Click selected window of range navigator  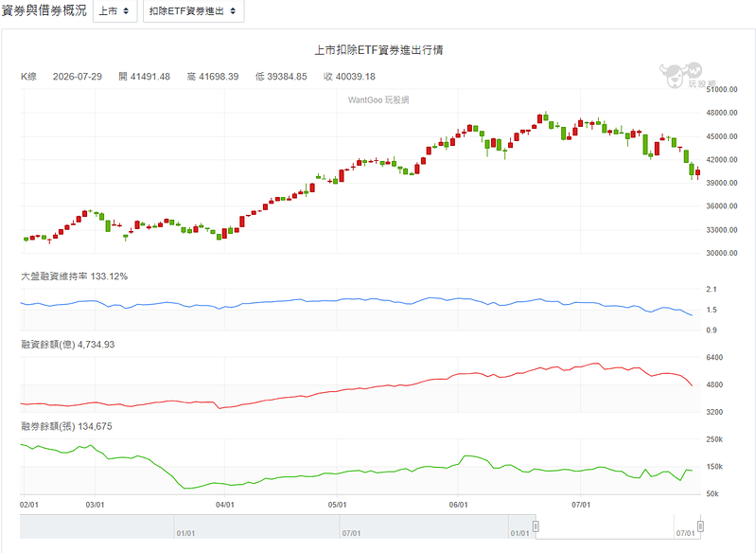click(618, 526)
